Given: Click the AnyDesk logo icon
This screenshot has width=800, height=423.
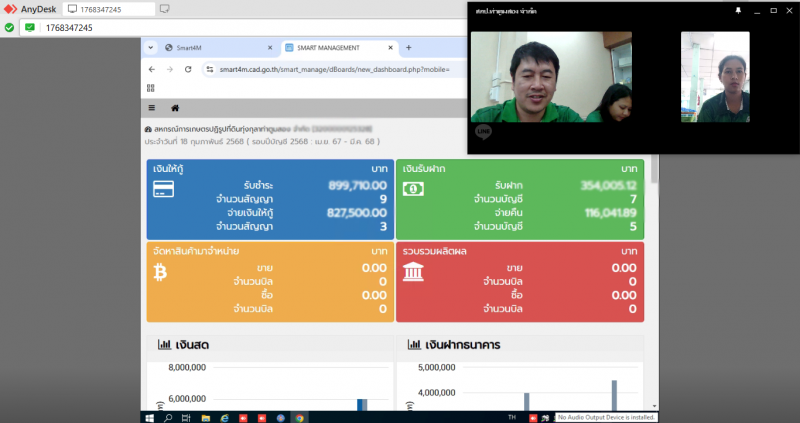Looking at the screenshot, I should 10,9.
